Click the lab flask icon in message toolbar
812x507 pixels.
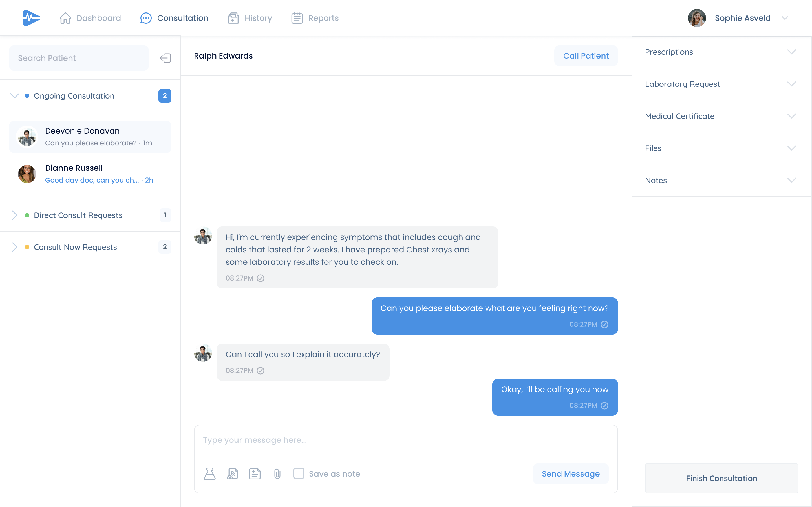(210, 473)
